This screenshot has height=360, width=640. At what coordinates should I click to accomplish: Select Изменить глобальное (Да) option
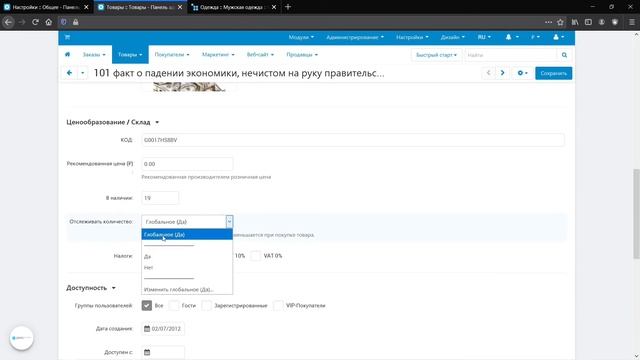[187, 289]
